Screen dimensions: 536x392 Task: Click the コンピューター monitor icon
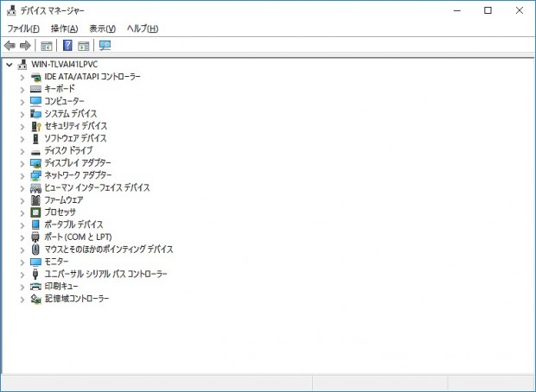coord(35,101)
